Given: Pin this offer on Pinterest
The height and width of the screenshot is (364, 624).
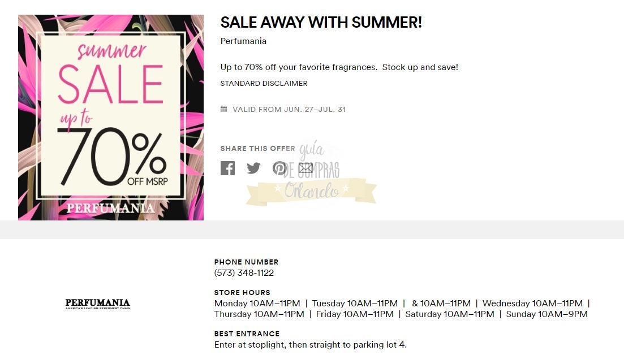Looking at the screenshot, I should click(x=279, y=168).
